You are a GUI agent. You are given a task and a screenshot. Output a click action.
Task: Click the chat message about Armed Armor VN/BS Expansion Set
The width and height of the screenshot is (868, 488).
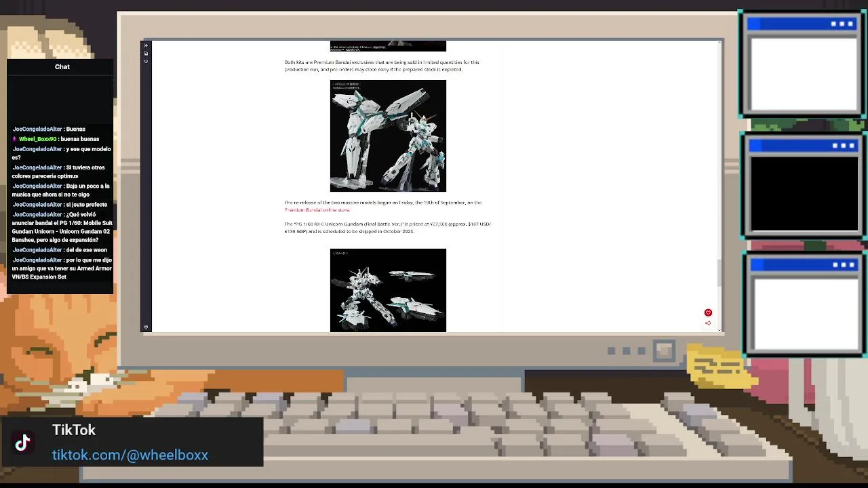(x=62, y=268)
